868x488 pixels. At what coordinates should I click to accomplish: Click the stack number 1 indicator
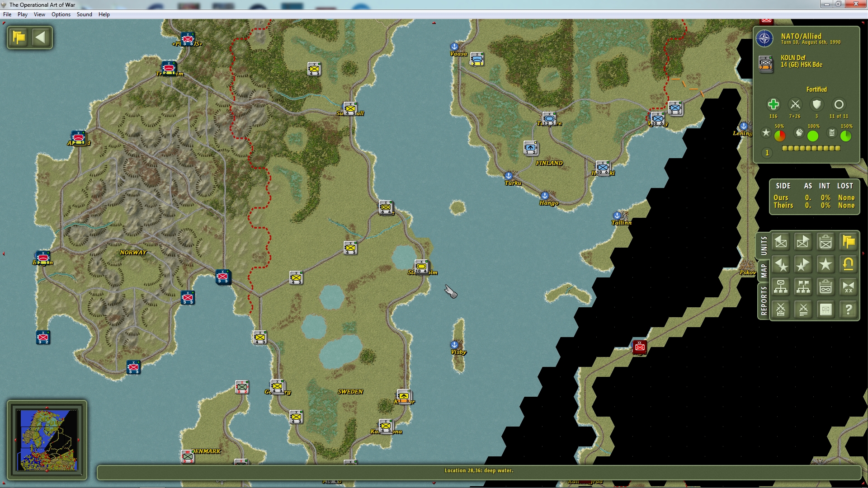tap(767, 153)
